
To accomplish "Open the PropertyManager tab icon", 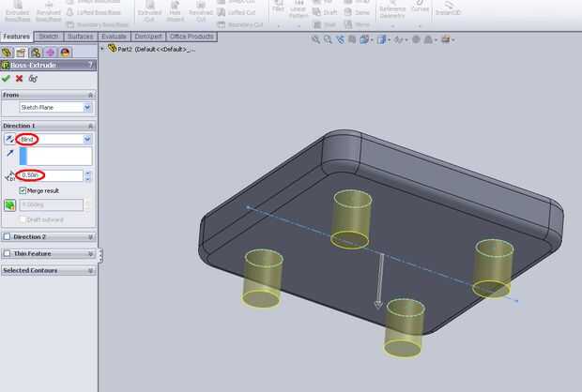I will (x=22, y=53).
